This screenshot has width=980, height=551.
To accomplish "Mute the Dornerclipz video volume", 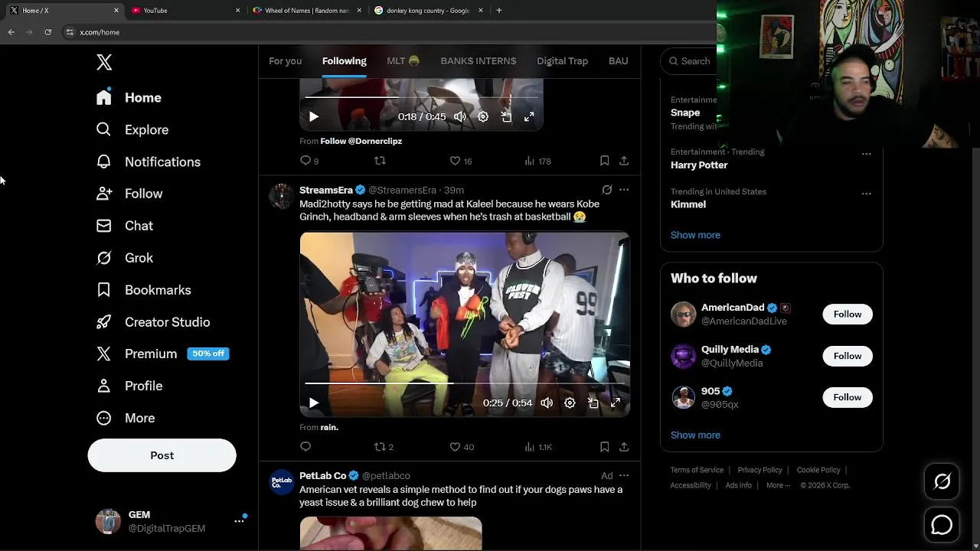I will tap(459, 117).
